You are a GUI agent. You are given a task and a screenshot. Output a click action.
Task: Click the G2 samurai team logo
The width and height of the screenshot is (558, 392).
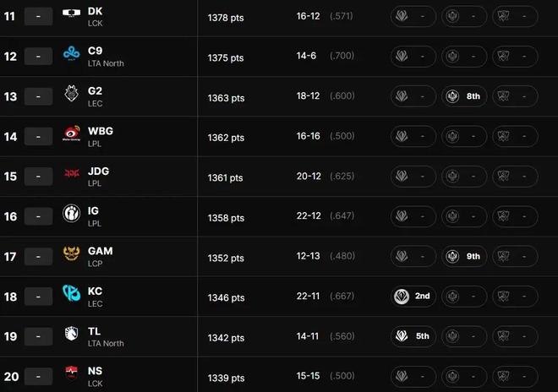(72, 94)
